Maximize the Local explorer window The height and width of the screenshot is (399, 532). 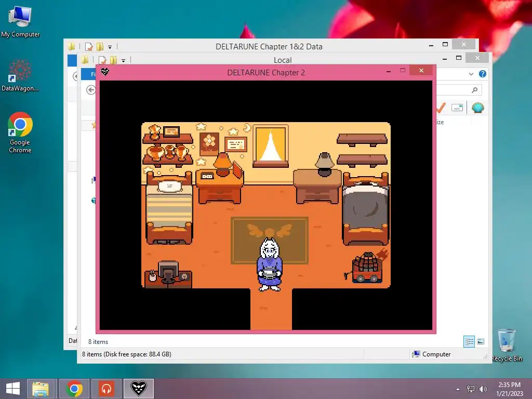click(459, 58)
